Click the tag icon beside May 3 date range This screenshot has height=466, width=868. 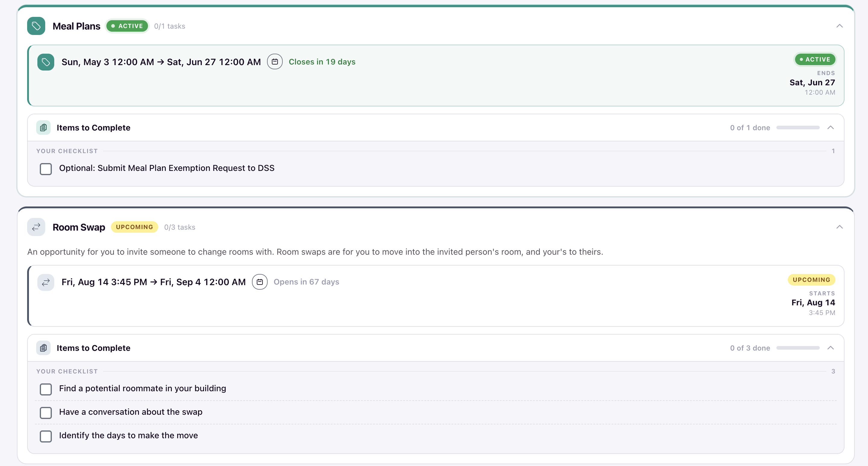pyautogui.click(x=46, y=62)
